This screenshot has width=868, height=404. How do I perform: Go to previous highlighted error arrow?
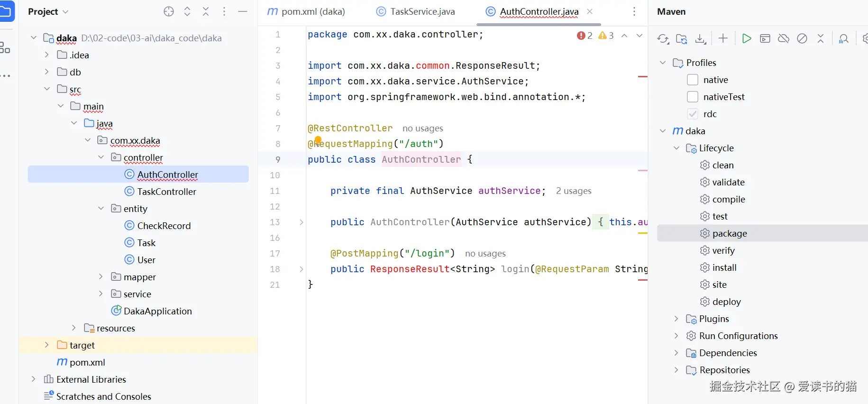(x=624, y=36)
